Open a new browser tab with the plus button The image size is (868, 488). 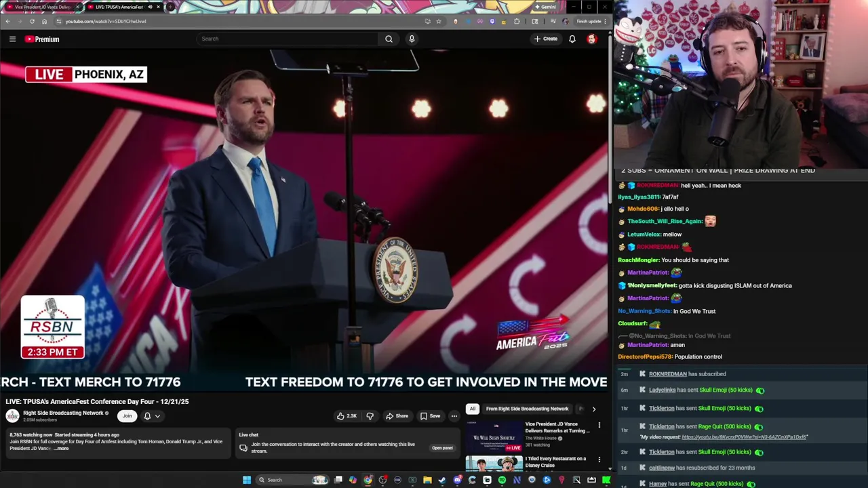click(x=171, y=7)
